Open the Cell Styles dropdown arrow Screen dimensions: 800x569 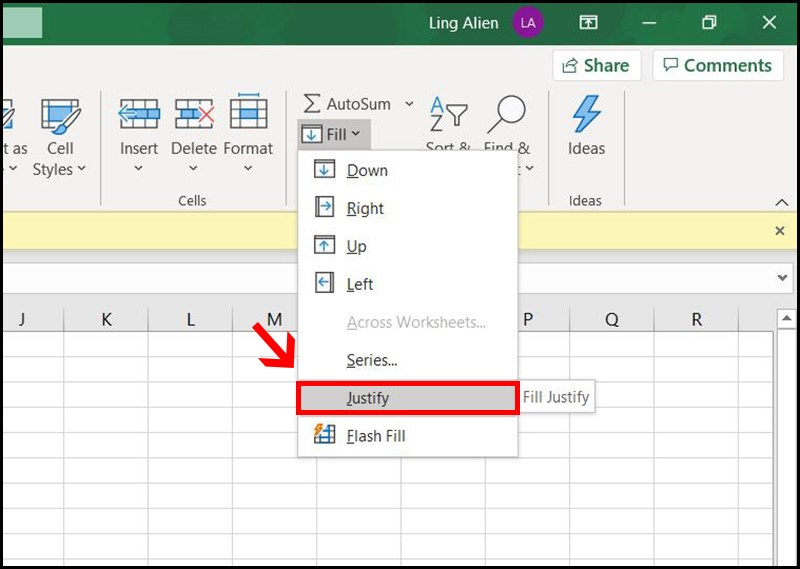[x=82, y=168]
